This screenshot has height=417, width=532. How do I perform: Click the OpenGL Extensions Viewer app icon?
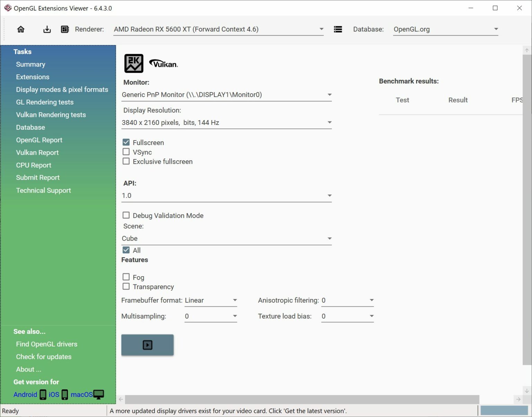pyautogui.click(x=8, y=8)
